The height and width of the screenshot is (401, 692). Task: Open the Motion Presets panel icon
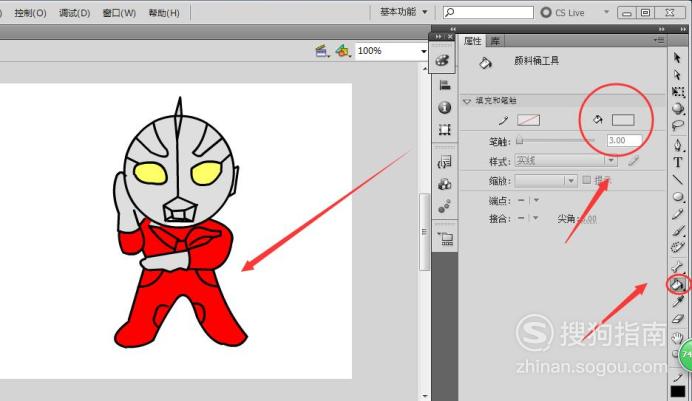click(444, 206)
